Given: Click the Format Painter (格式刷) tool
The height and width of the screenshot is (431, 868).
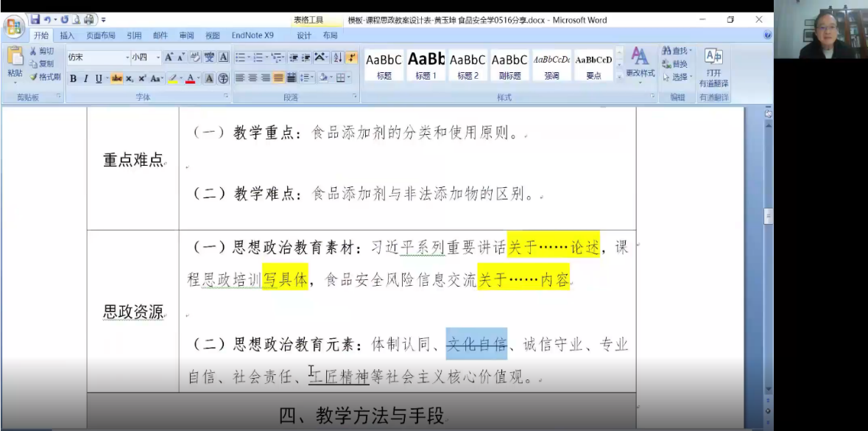Looking at the screenshot, I should click(x=46, y=77).
